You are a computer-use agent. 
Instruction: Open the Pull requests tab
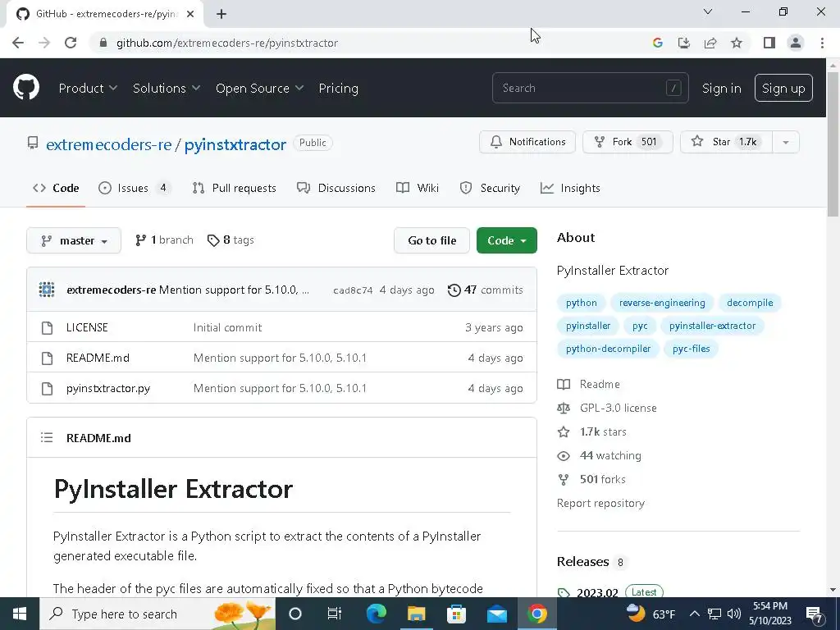[234, 188]
